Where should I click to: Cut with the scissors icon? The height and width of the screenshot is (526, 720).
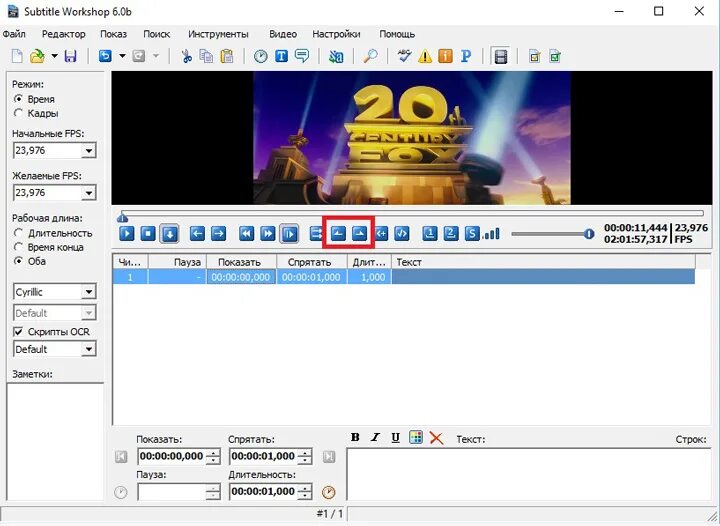[186, 56]
